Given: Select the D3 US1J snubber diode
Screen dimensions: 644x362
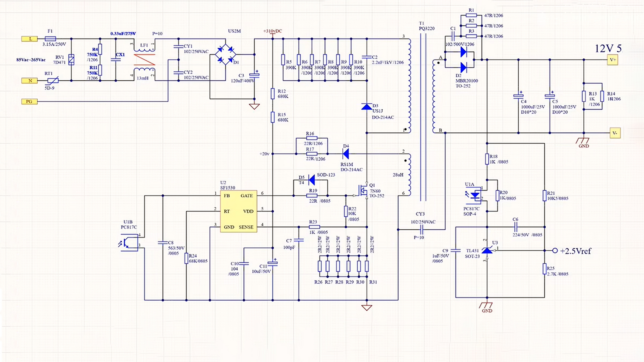Looking at the screenshot, I should (367, 107).
